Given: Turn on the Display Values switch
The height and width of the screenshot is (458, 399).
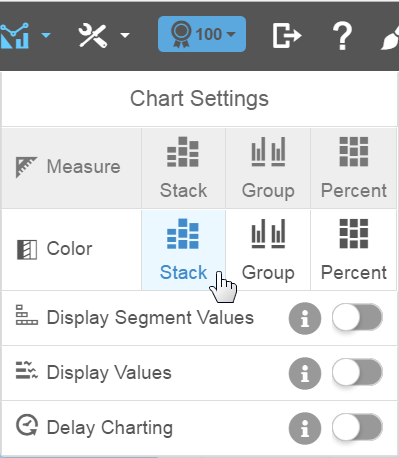Looking at the screenshot, I should click(357, 372).
